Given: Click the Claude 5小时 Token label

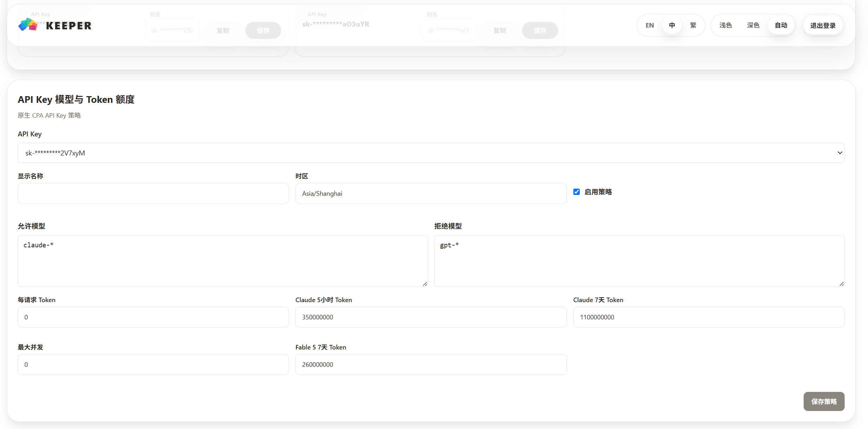Looking at the screenshot, I should (x=324, y=300).
